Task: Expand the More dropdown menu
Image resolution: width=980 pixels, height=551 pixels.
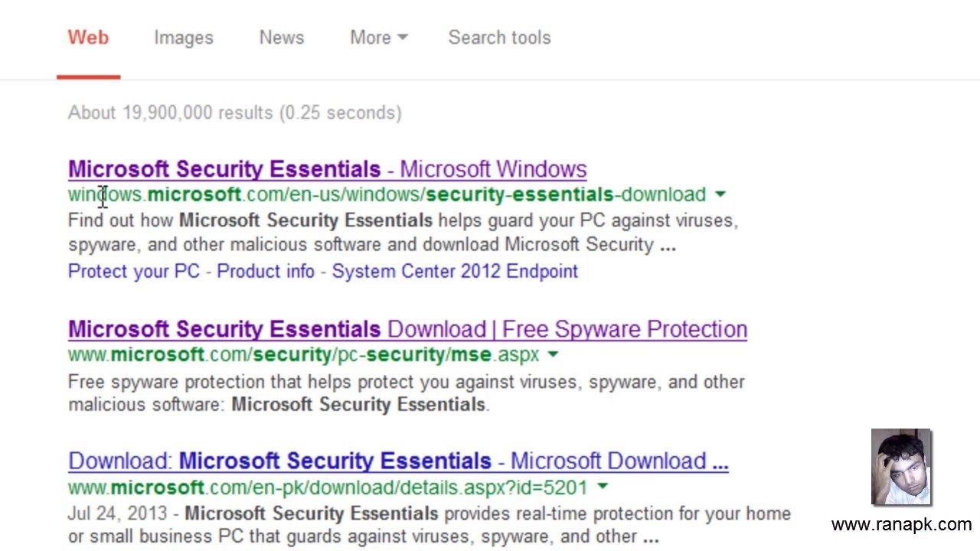Action: point(378,37)
